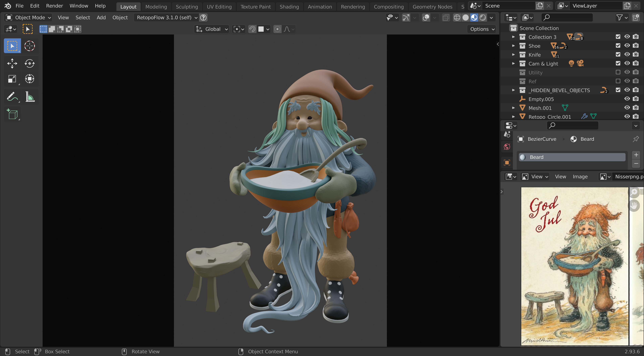Expand the Shoe collection
The width and height of the screenshot is (644, 356).
pyautogui.click(x=513, y=46)
